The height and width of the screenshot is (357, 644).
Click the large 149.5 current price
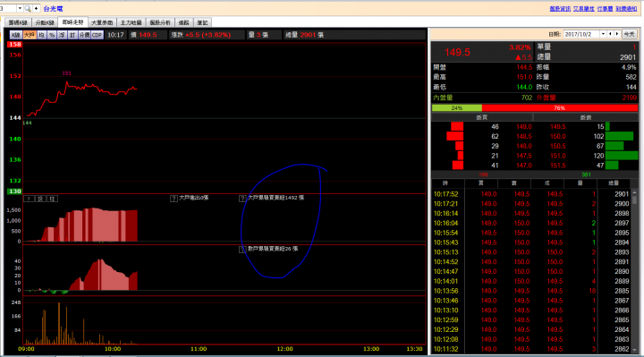457,53
